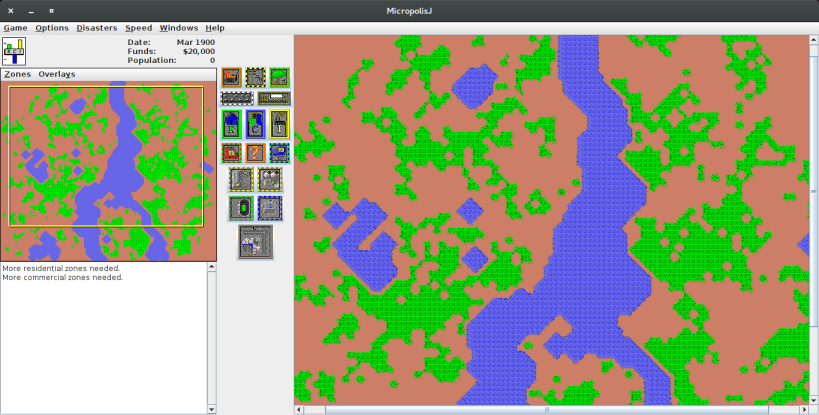
Task: Open the Windows menu
Action: [179, 28]
